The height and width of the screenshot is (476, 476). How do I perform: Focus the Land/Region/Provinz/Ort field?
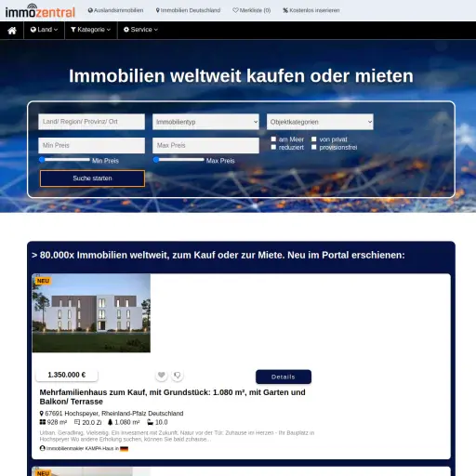(91, 122)
